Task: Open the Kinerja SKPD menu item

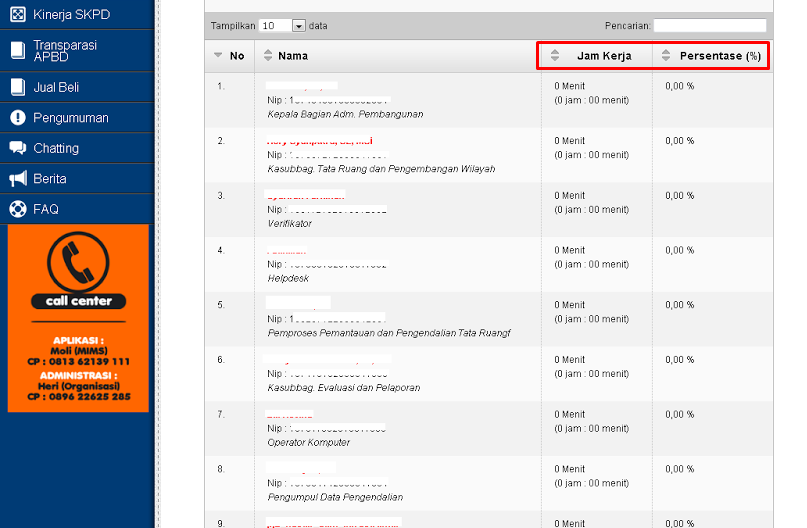Action: pos(77,14)
